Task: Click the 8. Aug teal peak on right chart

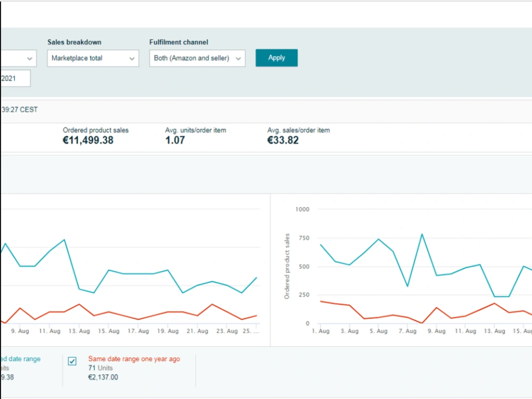Action: click(422, 234)
